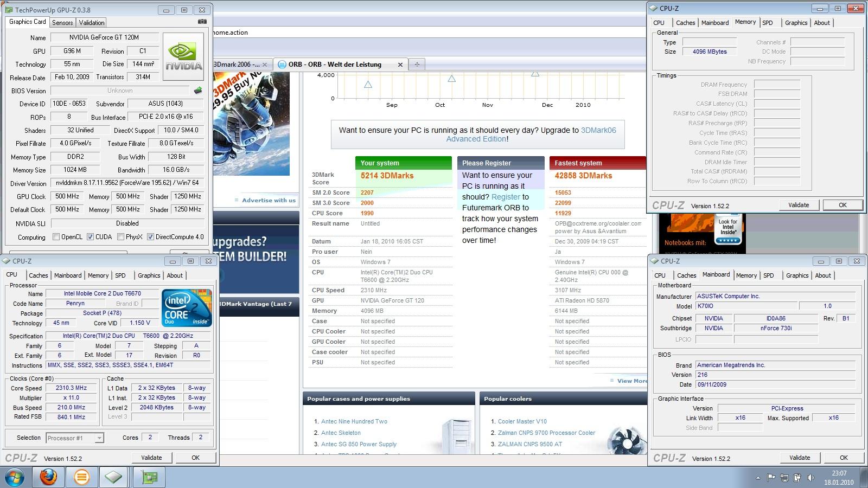This screenshot has width=868, height=488.
Task: Click OK in the Memory CPU-Z window
Action: 843,205
